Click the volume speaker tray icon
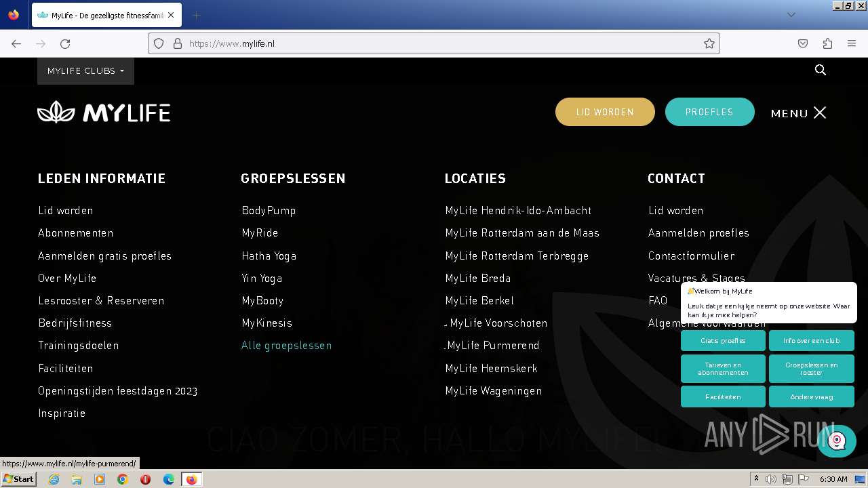 (x=771, y=479)
